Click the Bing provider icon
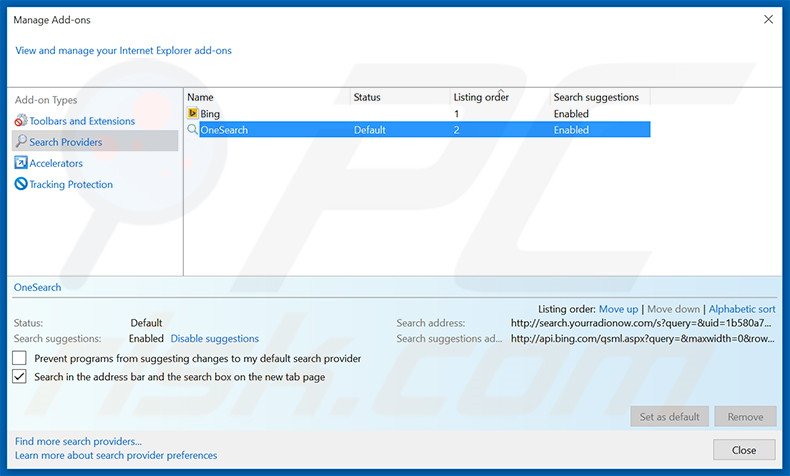 192,113
